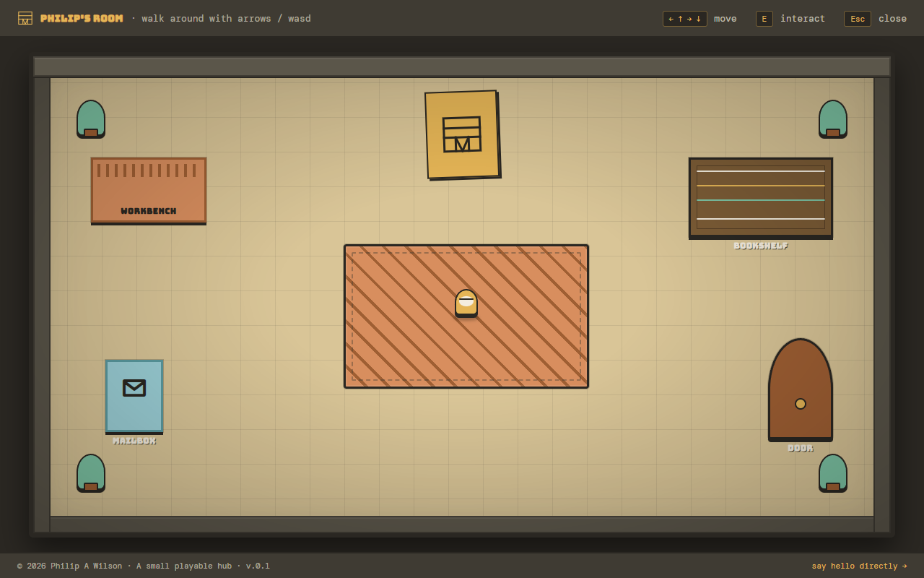Select the player character on rug
Image resolution: width=924 pixels, height=578 pixels.
tap(466, 303)
